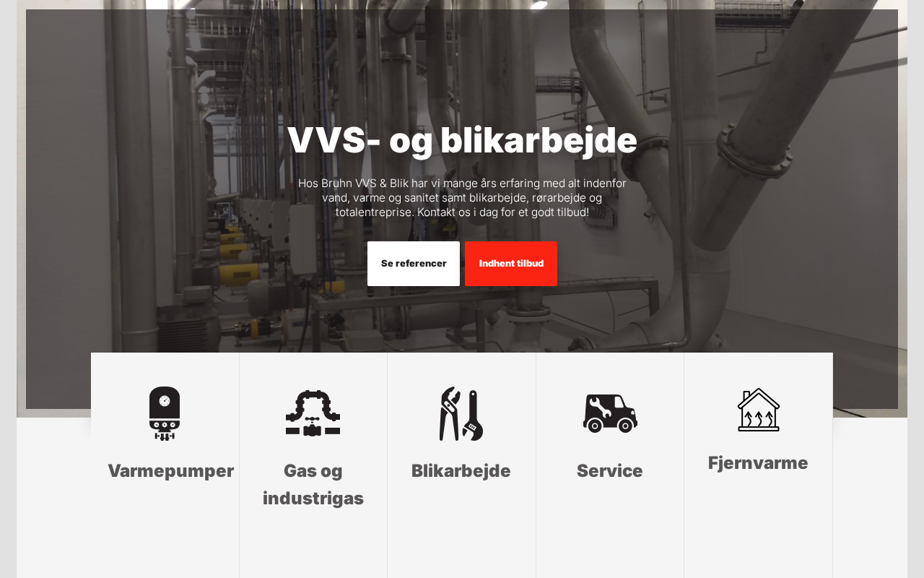The width and height of the screenshot is (924, 578).
Task: Click the pressure gauge dial on boiler icon
Action: [x=165, y=400]
